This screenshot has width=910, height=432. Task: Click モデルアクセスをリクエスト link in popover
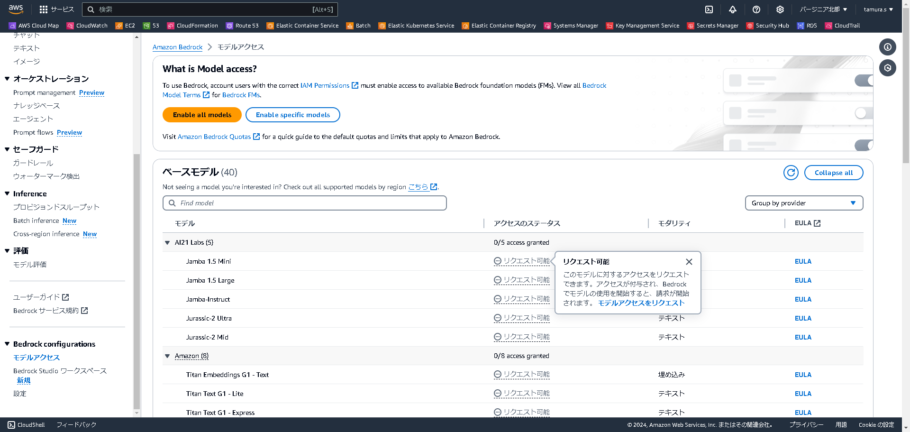coord(641,303)
